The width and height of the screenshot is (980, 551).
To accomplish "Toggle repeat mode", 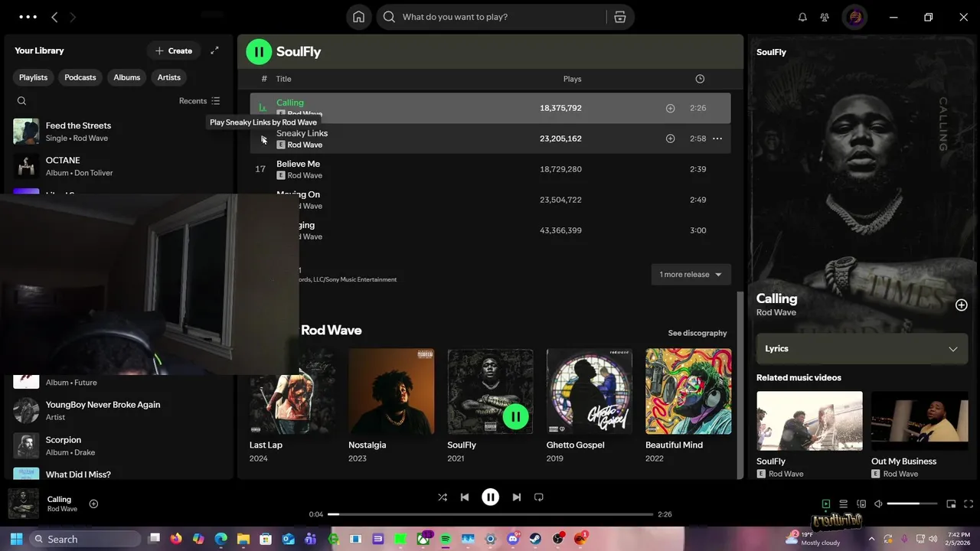I will pos(539,497).
